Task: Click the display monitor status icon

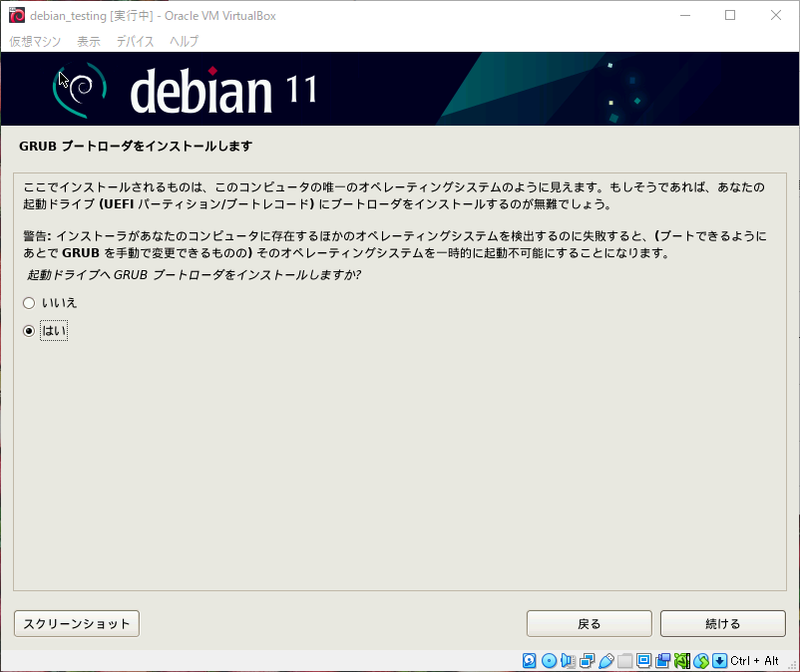Action: point(643,661)
